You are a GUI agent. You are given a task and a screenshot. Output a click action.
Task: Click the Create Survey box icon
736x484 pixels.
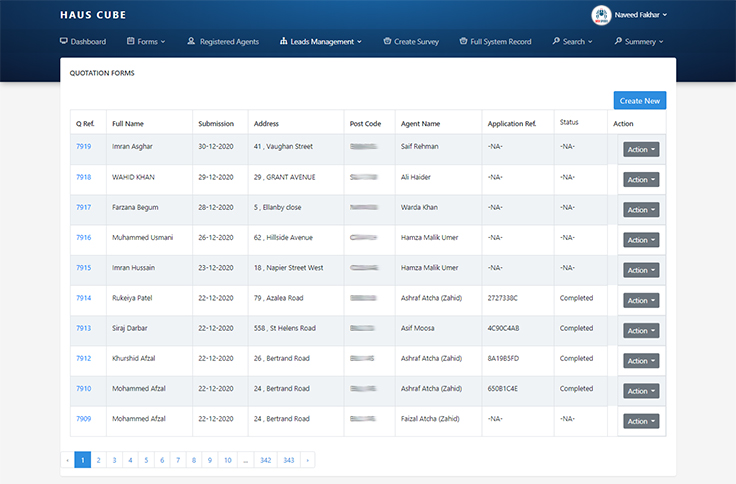pos(386,42)
